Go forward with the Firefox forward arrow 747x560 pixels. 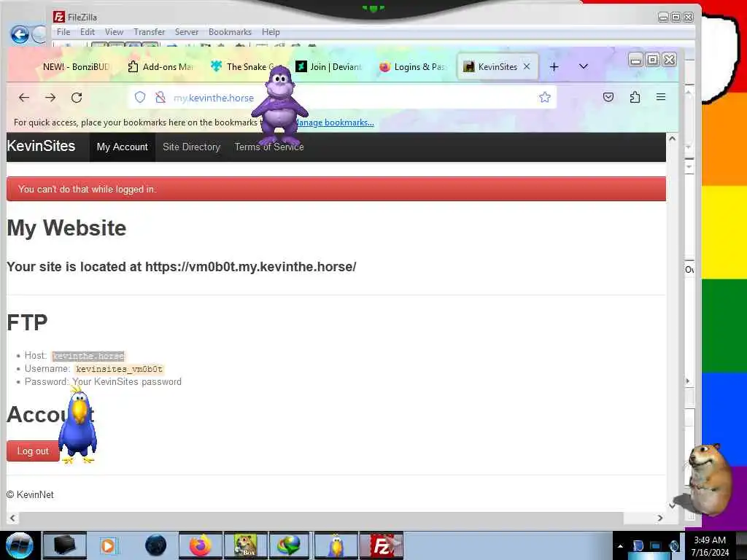coord(50,98)
